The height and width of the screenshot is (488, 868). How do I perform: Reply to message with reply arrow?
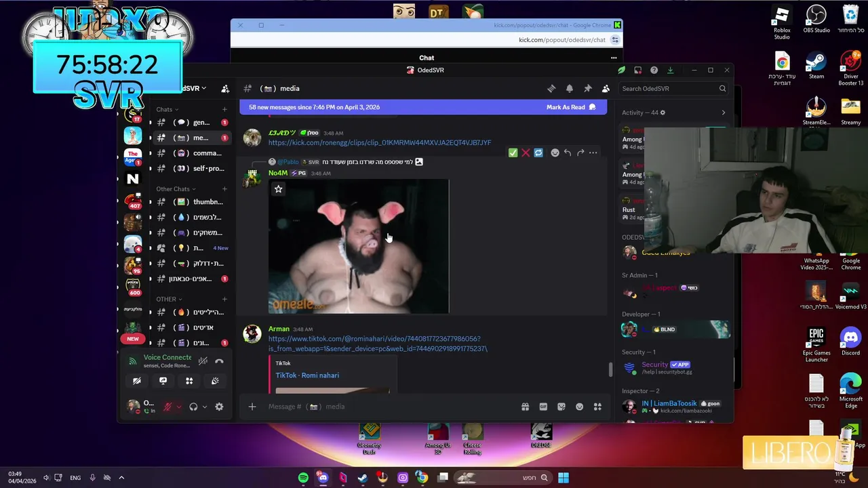(568, 152)
